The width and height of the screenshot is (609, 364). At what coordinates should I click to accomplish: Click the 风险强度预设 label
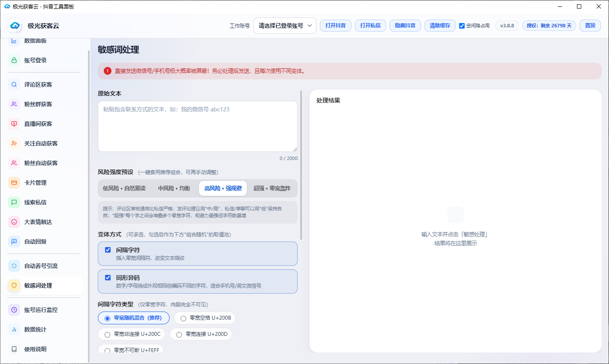(116, 172)
